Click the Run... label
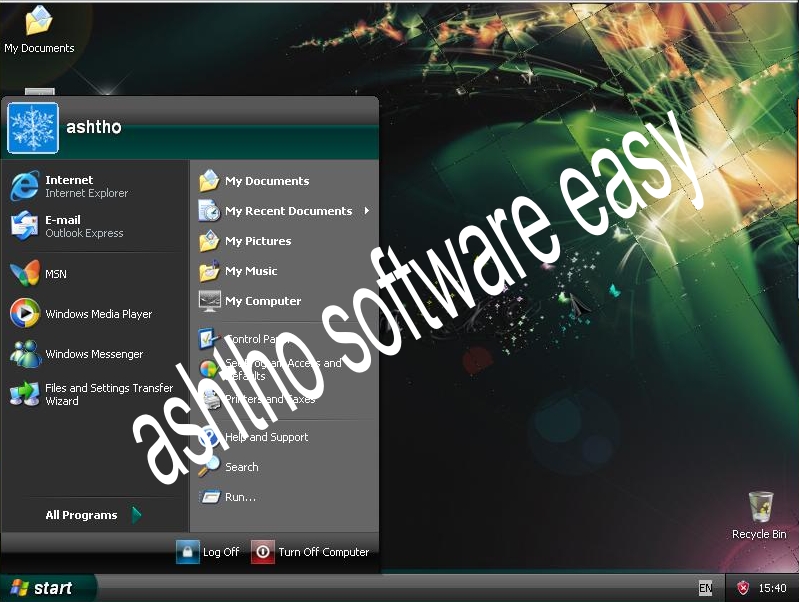799x602 pixels. (241, 497)
